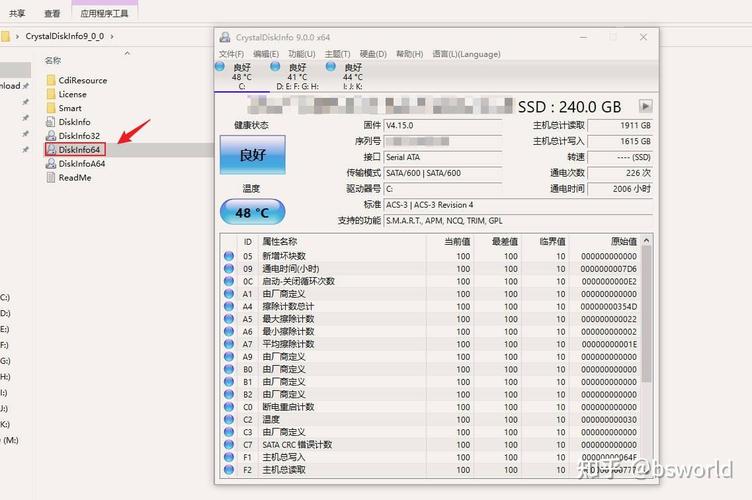Click the 标准 field ACS-3 | ACS-3 Revision 4
Screen dimensions: 752x500
click(518, 205)
